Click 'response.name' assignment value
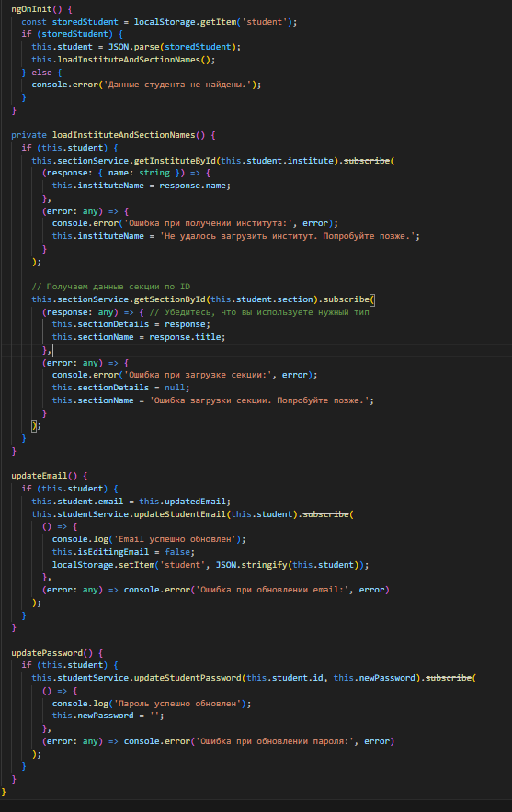Image resolution: width=512 pixels, height=812 pixels. pyautogui.click(x=193, y=186)
